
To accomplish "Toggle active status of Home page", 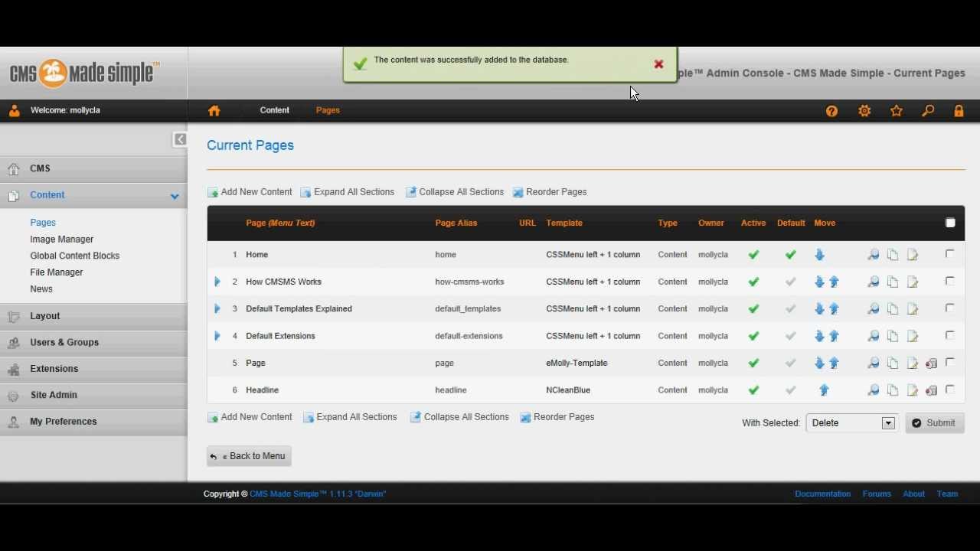I will 754,255.
